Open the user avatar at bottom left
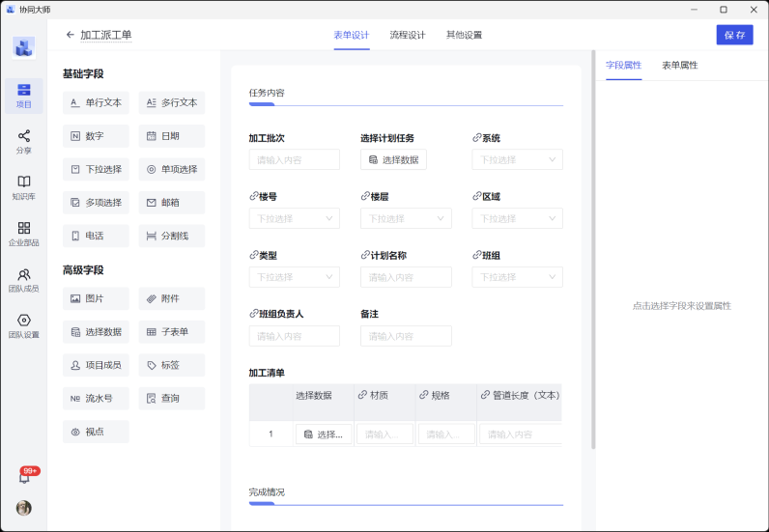Image resolution: width=769 pixels, height=532 pixels. point(24,508)
